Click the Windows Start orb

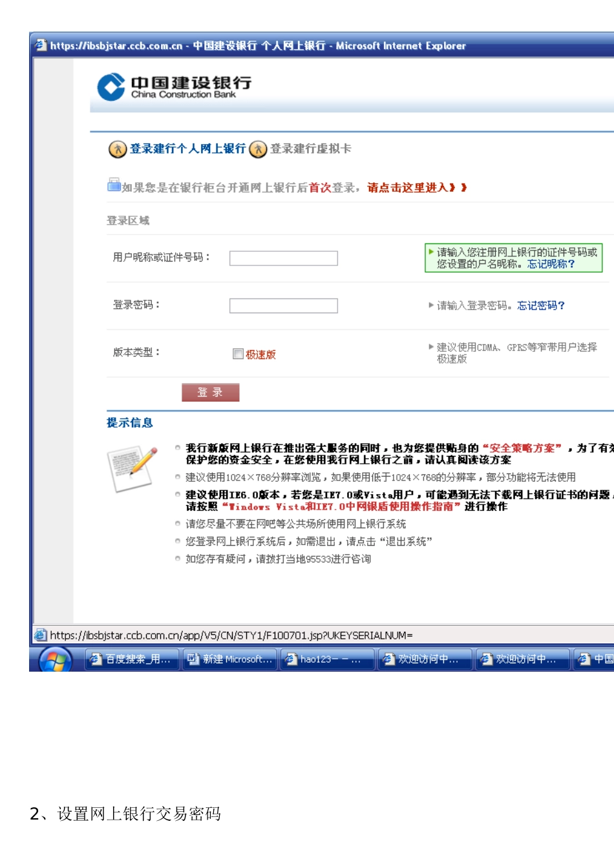click(56, 659)
